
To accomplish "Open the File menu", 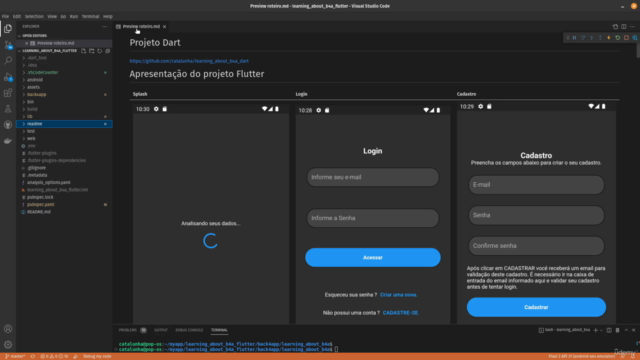I will tap(5, 17).
